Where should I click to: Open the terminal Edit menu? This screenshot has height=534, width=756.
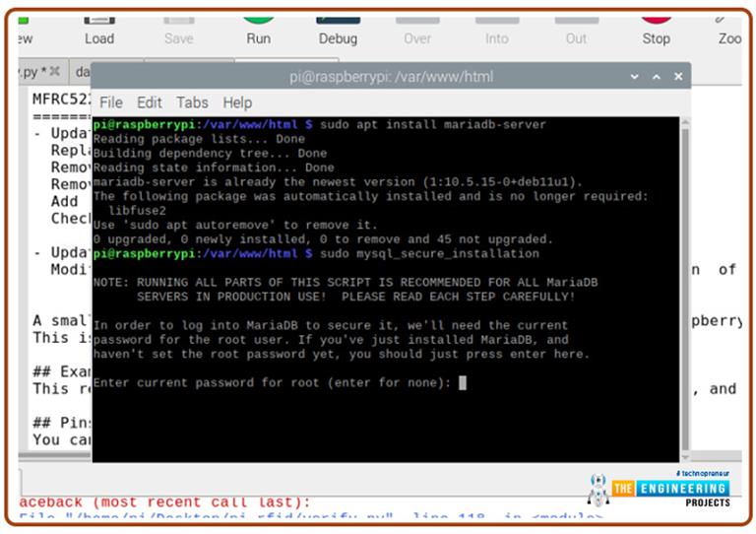[150, 102]
